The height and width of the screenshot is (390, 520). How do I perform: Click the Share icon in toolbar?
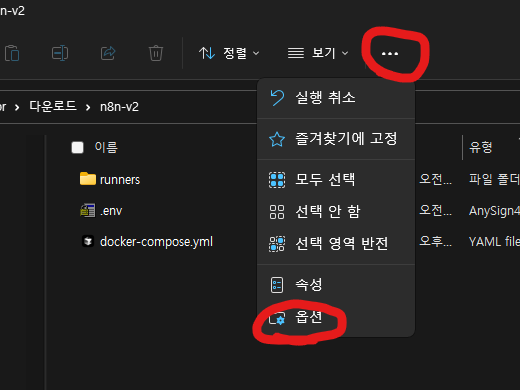tap(108, 53)
